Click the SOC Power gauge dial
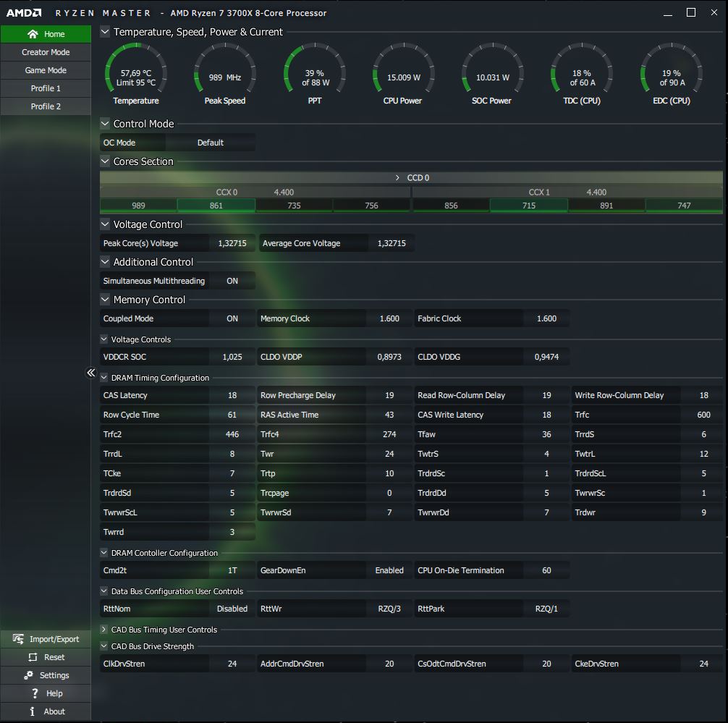 [x=493, y=68]
